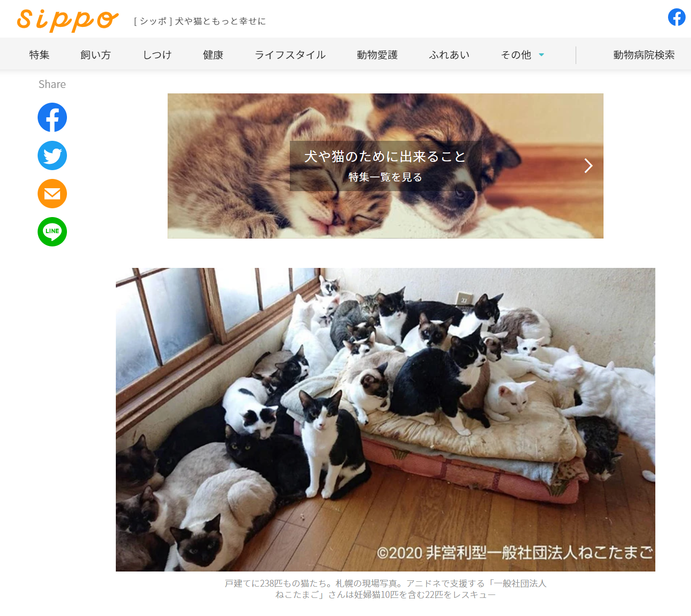Share the article on Twitter
This screenshot has height=616, width=691.
[52, 155]
